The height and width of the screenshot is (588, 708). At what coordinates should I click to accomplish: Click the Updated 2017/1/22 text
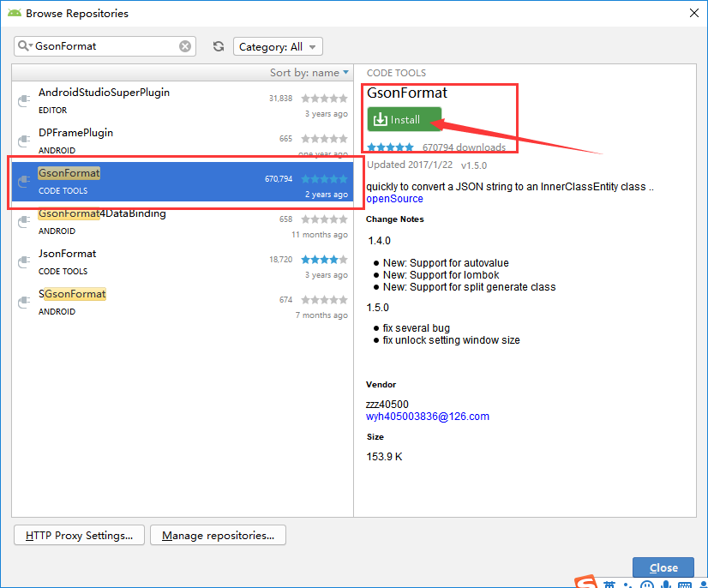point(410,165)
